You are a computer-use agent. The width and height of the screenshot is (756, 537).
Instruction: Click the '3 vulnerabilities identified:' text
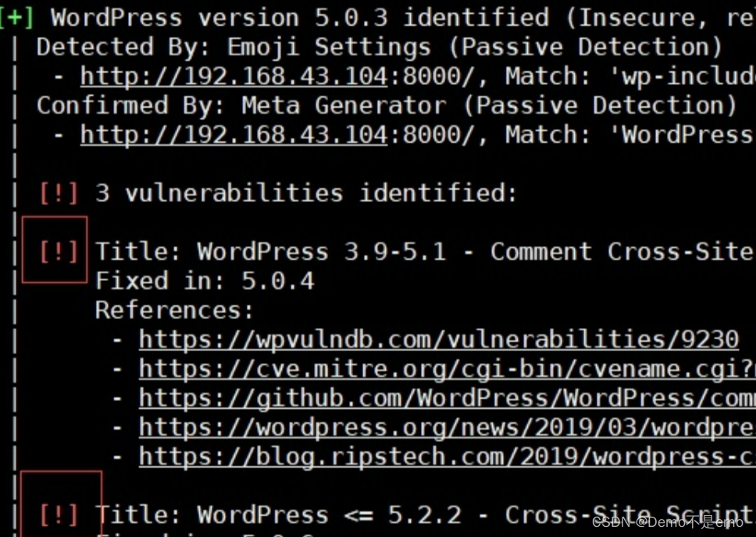click(306, 193)
